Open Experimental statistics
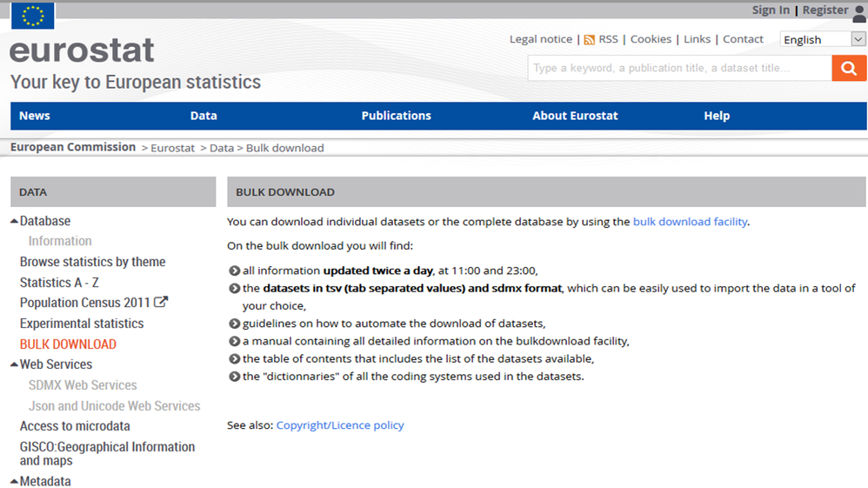Image resolution: width=868 pixels, height=488 pixels. (x=82, y=324)
